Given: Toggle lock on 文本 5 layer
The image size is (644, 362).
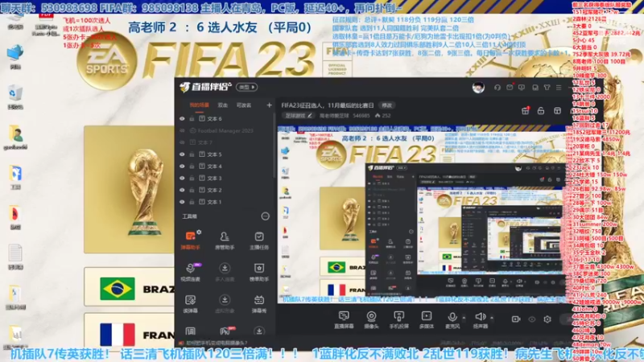Looking at the screenshot, I should click(x=192, y=154).
